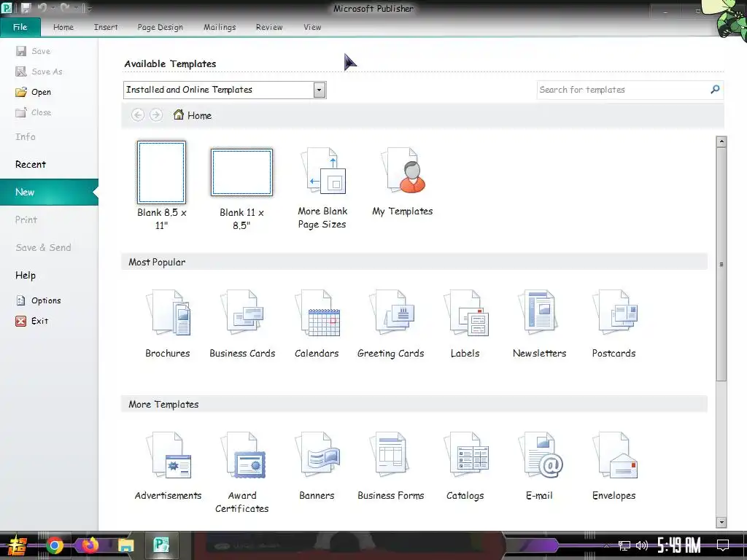The image size is (747, 560).
Task: Open the Labels template category
Action: (465, 324)
